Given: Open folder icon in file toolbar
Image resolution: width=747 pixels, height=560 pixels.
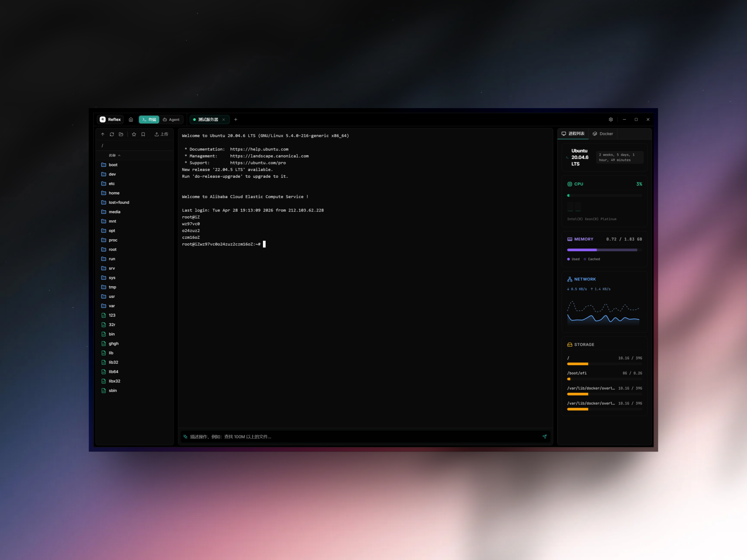Looking at the screenshot, I should coord(121,134).
